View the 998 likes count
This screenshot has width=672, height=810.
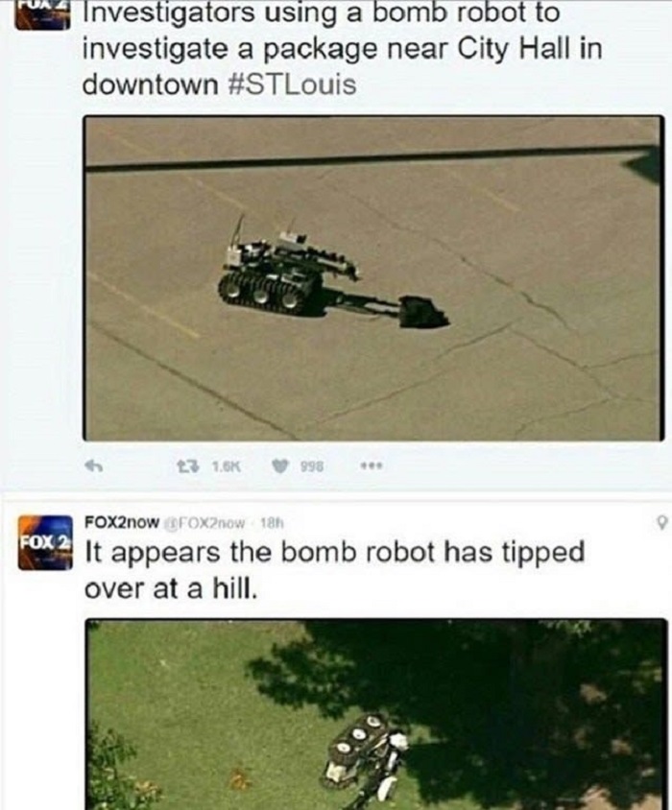[312, 466]
